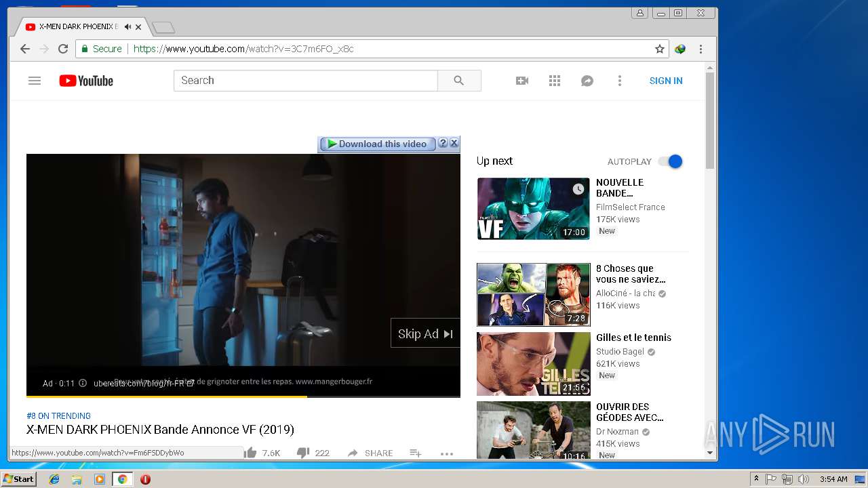Click Studio Bagel channel name

point(620,352)
